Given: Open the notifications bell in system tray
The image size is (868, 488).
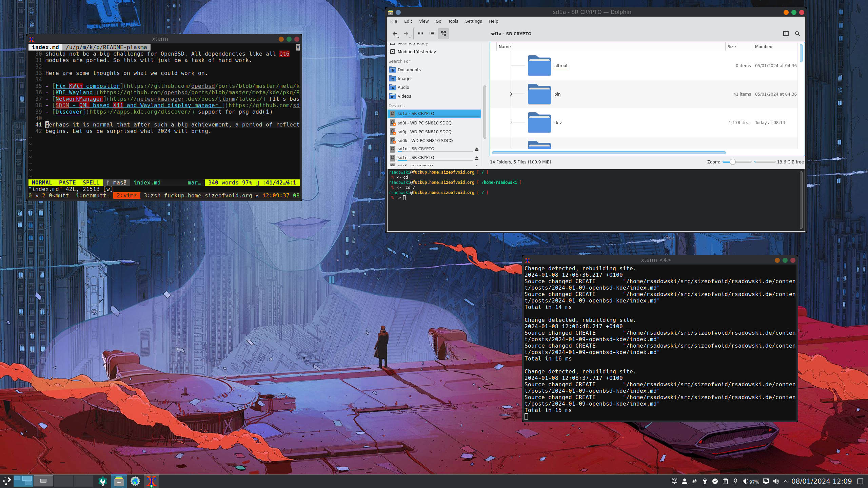Looking at the screenshot, I should (674, 481).
